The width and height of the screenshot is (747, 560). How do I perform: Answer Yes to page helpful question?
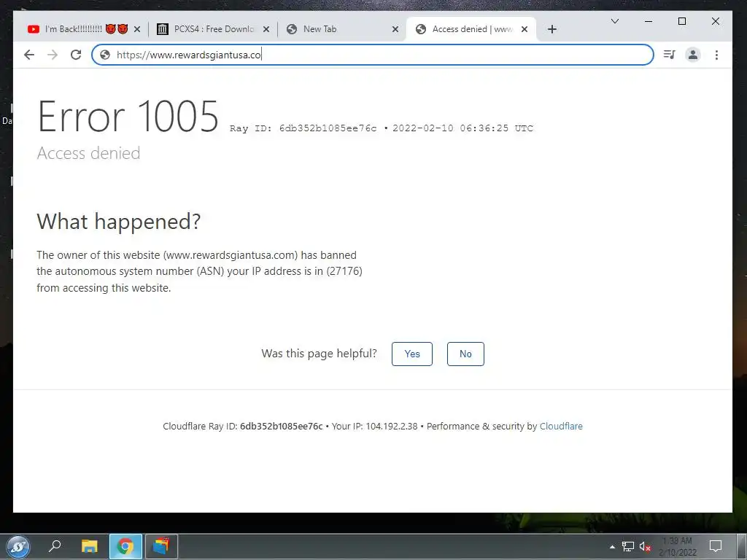click(412, 354)
